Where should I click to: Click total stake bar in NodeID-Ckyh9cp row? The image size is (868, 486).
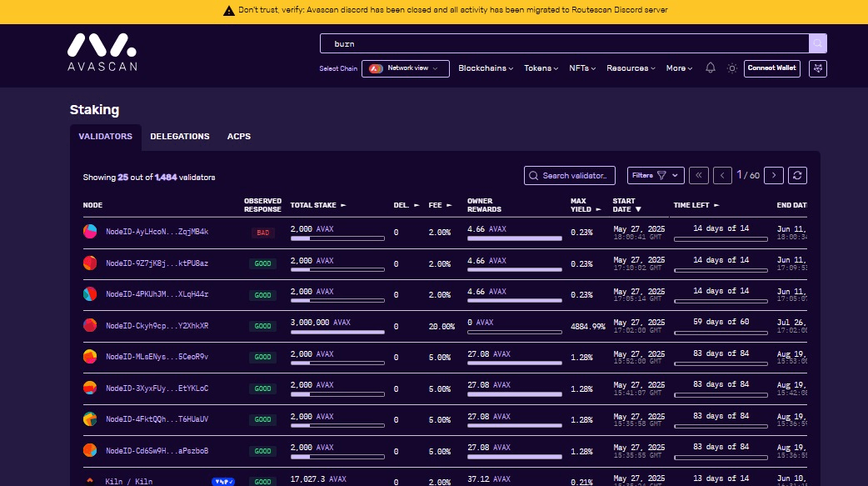[337, 333]
